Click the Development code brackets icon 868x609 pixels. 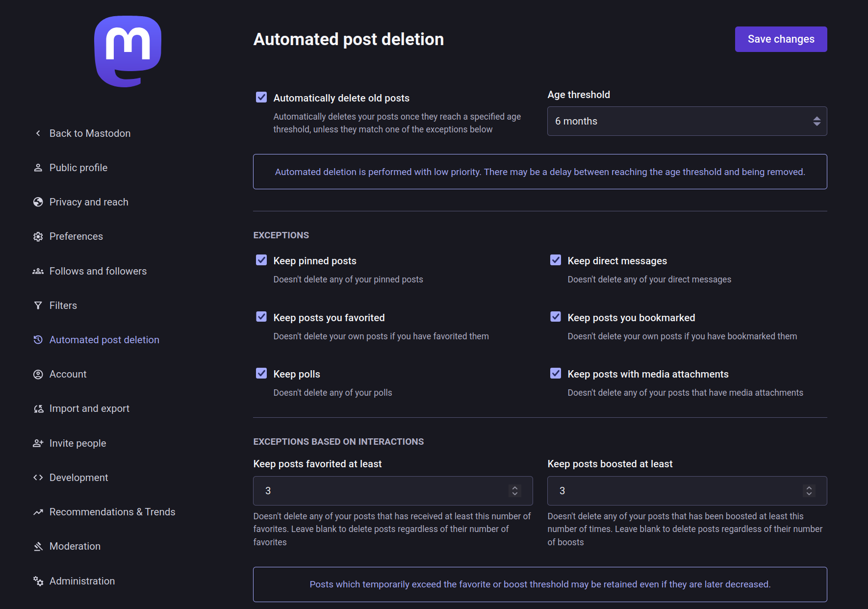(x=38, y=478)
